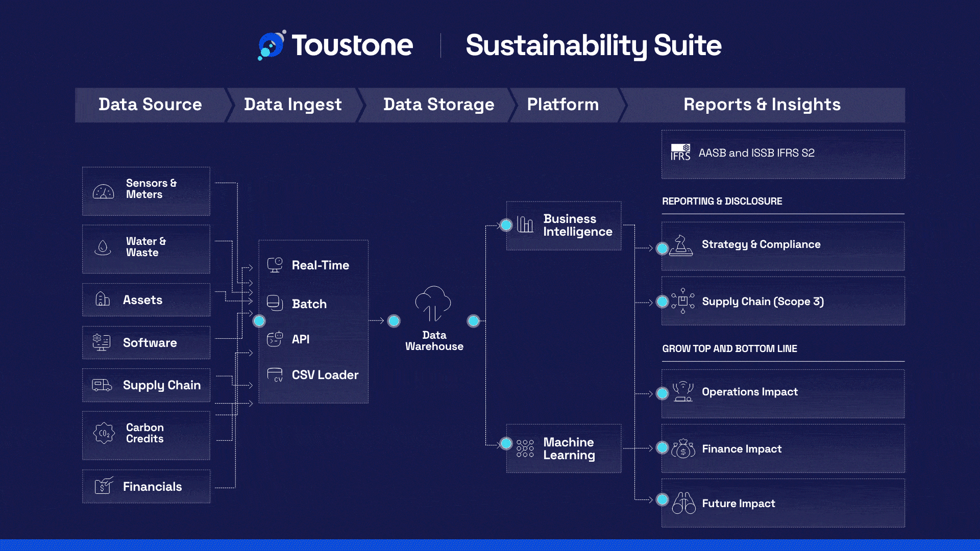This screenshot has width=980, height=551.
Task: Open the Sensors & Meters card
Action: [x=146, y=191]
